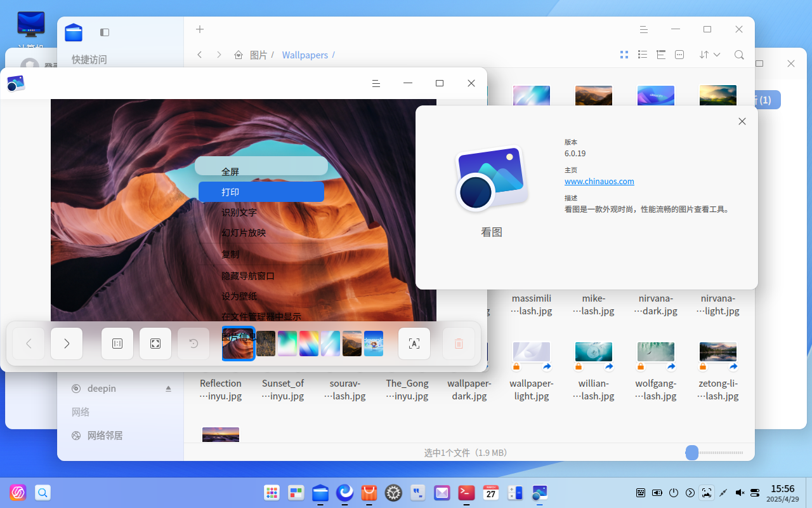Open search in the file manager
812x508 pixels.
[739, 55]
